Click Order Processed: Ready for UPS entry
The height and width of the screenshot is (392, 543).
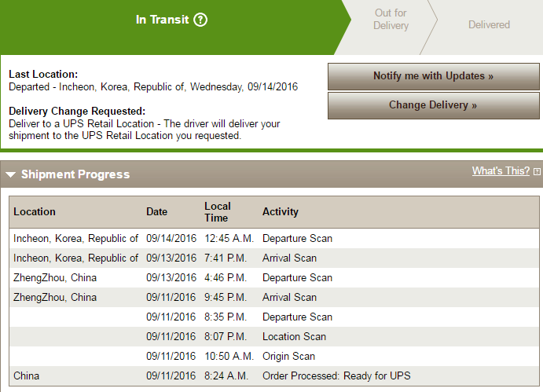pos(336,376)
